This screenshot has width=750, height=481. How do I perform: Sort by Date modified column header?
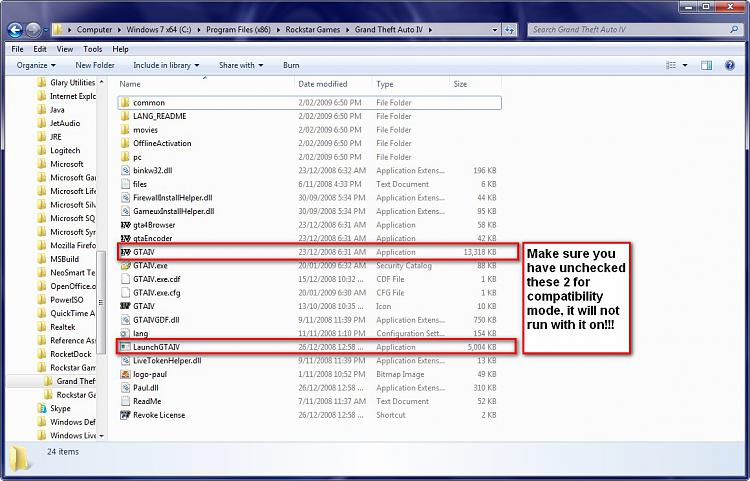pyautogui.click(x=333, y=84)
